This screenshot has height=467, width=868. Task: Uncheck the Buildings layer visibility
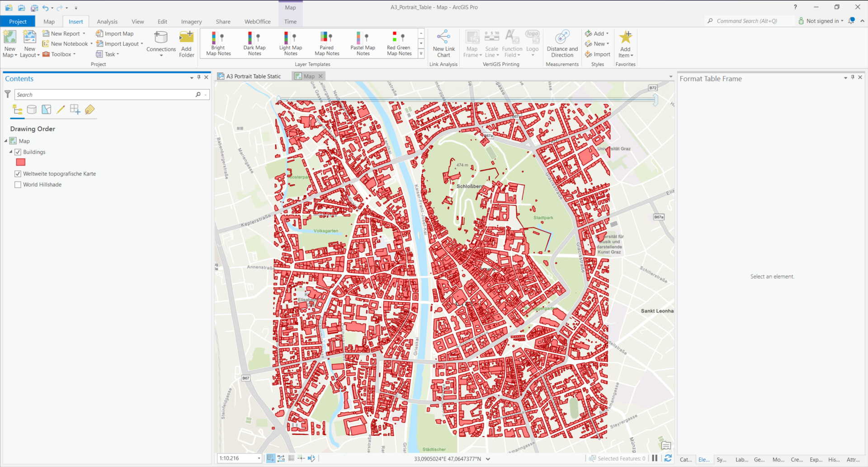tap(18, 152)
